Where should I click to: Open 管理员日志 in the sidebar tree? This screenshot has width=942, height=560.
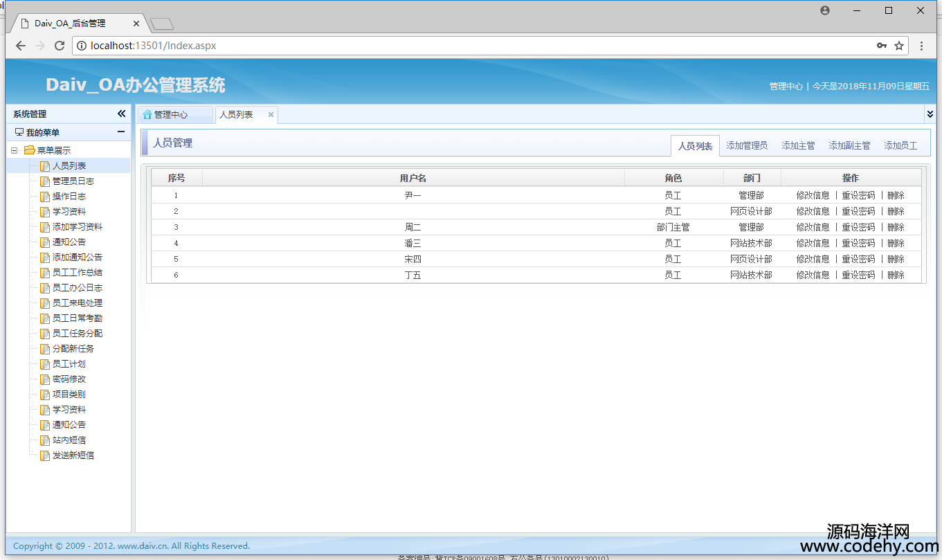pyautogui.click(x=73, y=181)
